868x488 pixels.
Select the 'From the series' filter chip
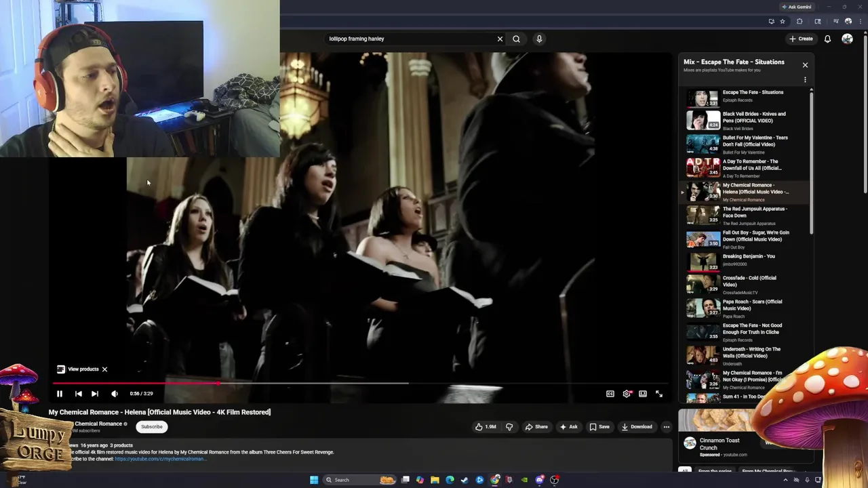tap(714, 470)
